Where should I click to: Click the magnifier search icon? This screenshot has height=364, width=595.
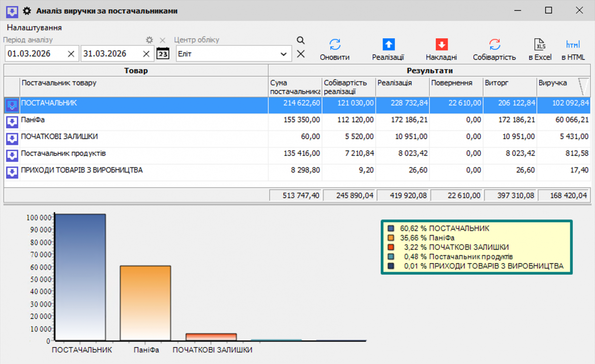tap(300, 40)
